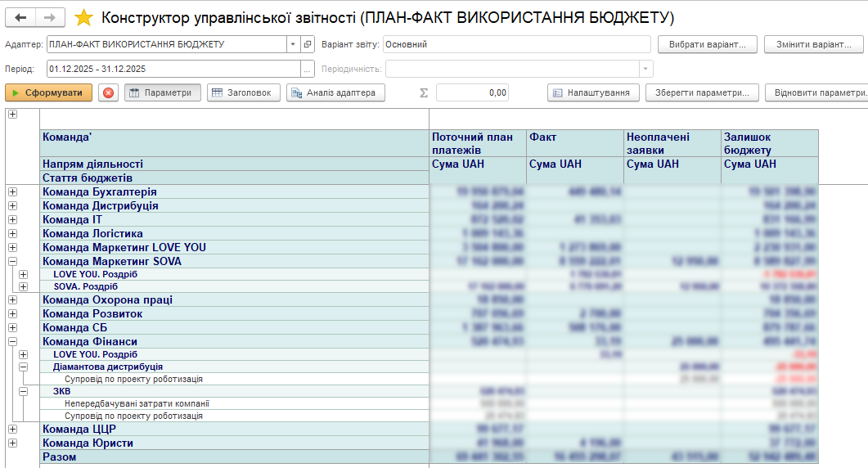Select the Команда Бухгалтерія label
This screenshot has height=468, width=868.
[x=100, y=191]
